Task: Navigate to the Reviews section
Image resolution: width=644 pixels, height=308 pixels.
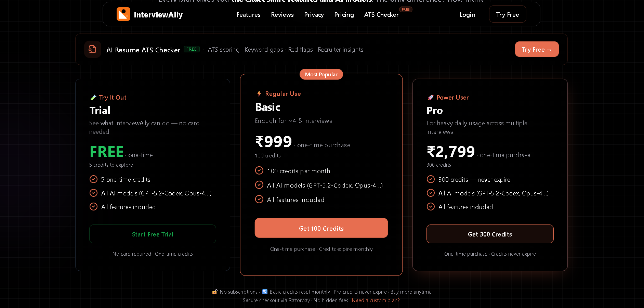Action: pyautogui.click(x=282, y=14)
